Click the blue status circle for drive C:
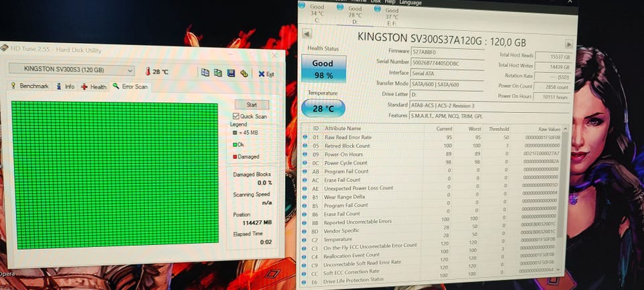This screenshot has width=644, height=290. pos(302,5)
